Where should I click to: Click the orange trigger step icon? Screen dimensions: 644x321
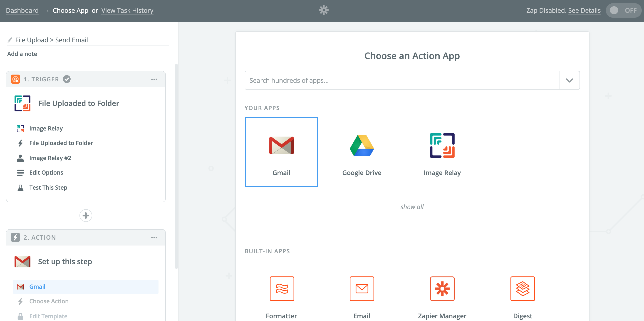pos(15,79)
